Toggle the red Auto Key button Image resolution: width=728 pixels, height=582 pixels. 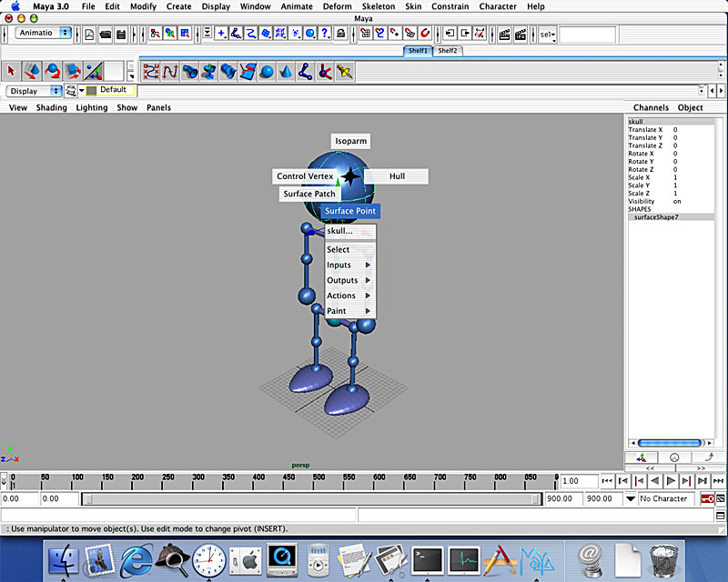tap(707, 499)
